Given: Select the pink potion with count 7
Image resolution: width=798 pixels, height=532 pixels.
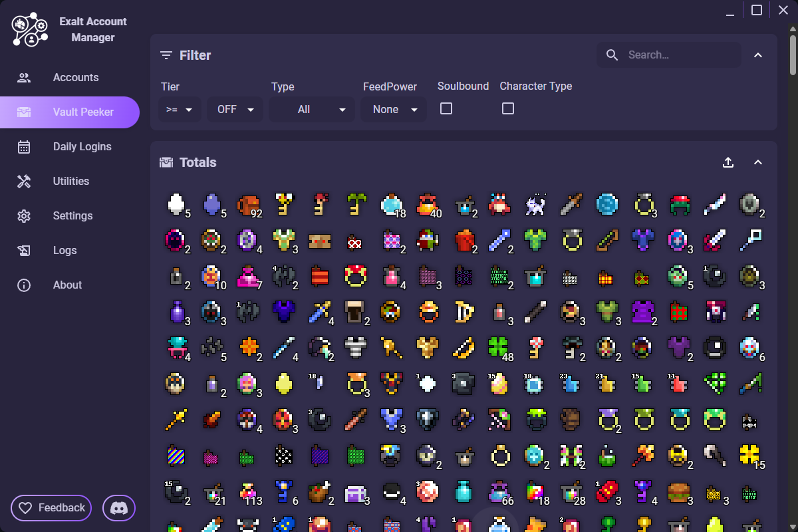Looking at the screenshot, I should 249,276.
